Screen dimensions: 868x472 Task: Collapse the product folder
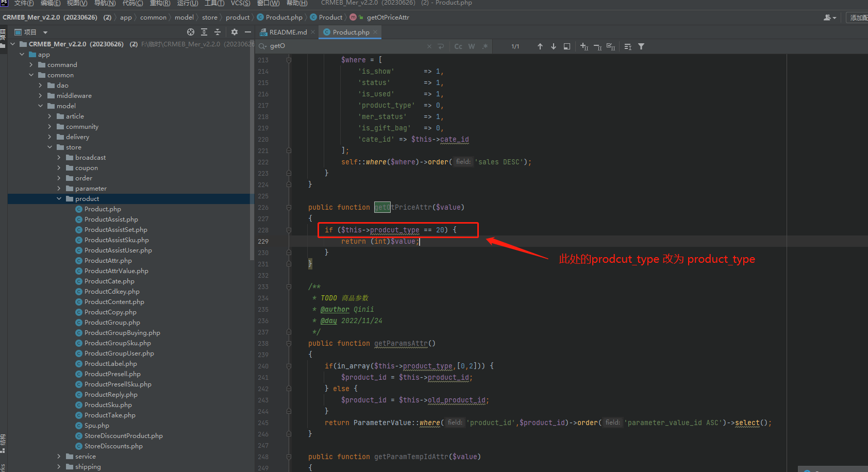tap(59, 198)
